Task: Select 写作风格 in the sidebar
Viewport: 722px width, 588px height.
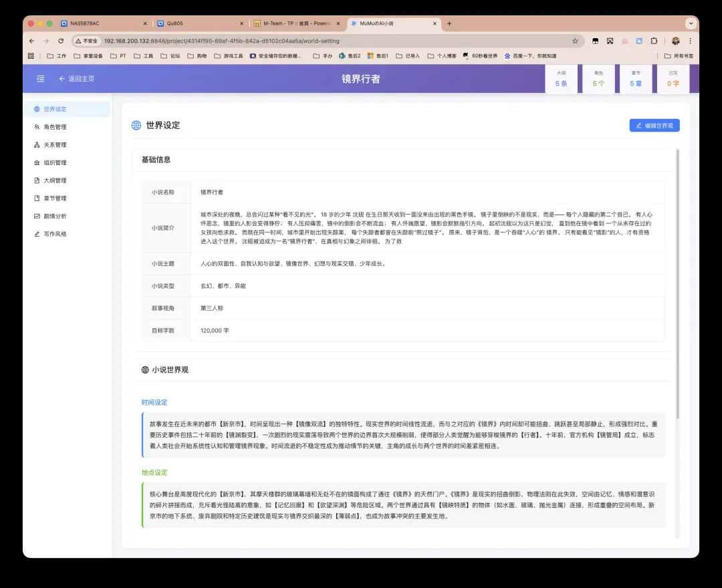Action: (55, 235)
